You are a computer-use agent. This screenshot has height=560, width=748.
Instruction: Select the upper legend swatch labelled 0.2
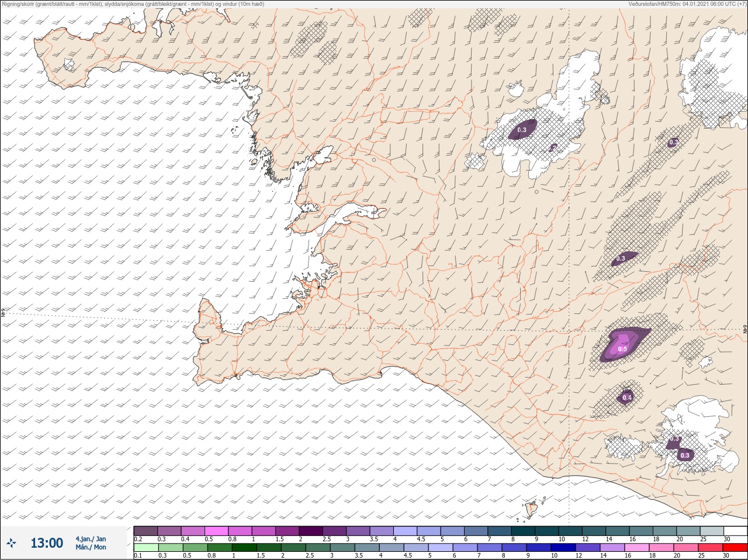click(146, 530)
